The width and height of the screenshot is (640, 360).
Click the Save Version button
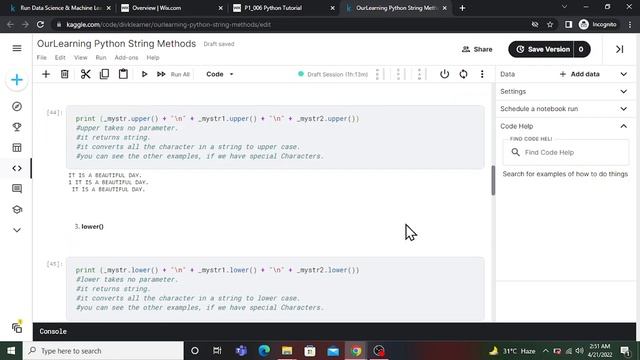tap(541, 49)
